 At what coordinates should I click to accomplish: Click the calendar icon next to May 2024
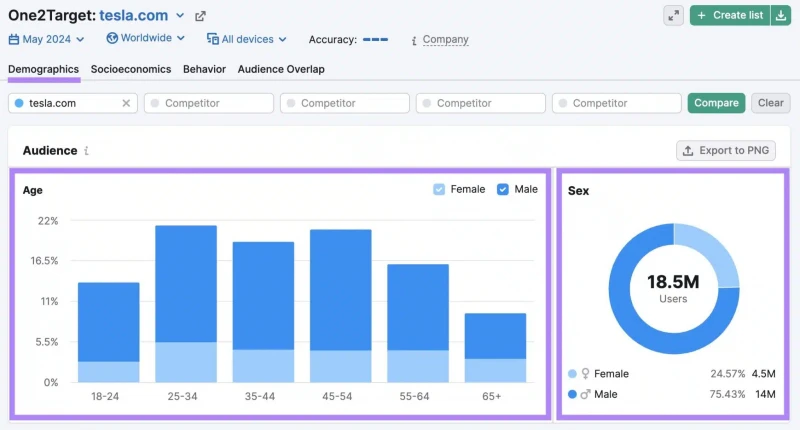click(x=14, y=39)
